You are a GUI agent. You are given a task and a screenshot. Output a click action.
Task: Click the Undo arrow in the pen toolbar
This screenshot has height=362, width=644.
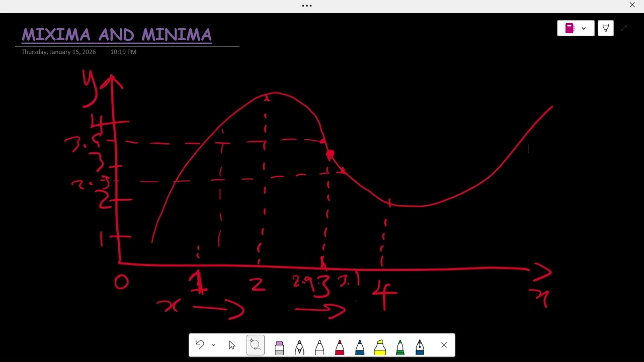pyautogui.click(x=200, y=345)
